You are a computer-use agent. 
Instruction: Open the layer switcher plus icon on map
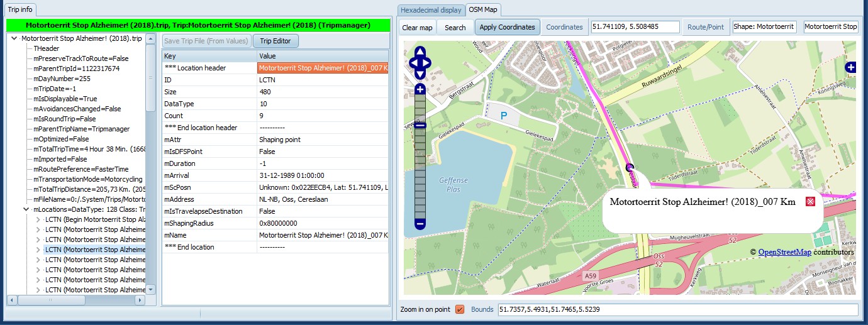pos(851,67)
